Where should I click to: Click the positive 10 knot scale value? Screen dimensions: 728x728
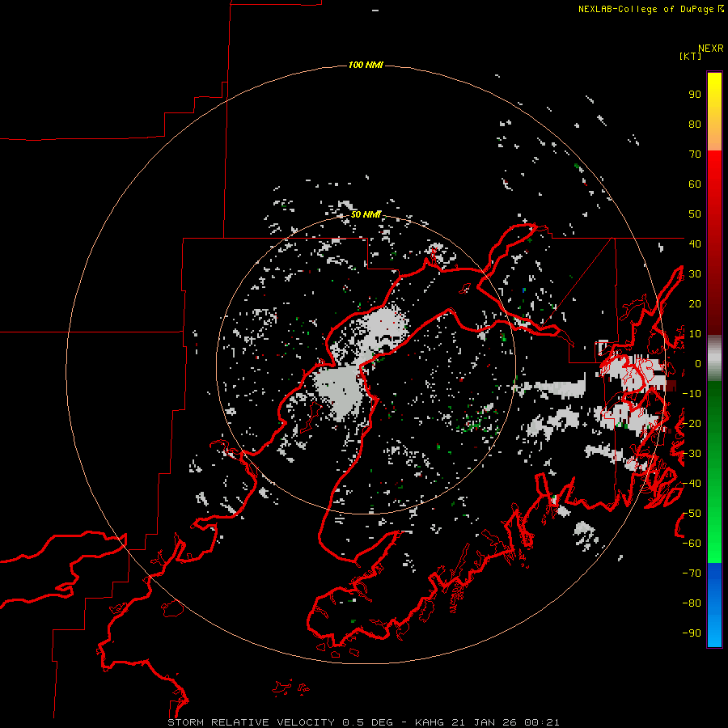pyautogui.click(x=695, y=334)
